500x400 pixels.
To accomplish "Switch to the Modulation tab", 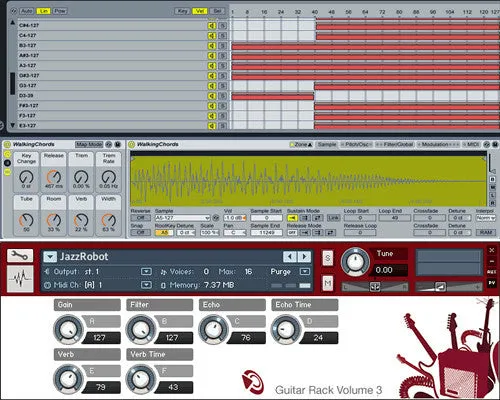I will coord(439,144).
